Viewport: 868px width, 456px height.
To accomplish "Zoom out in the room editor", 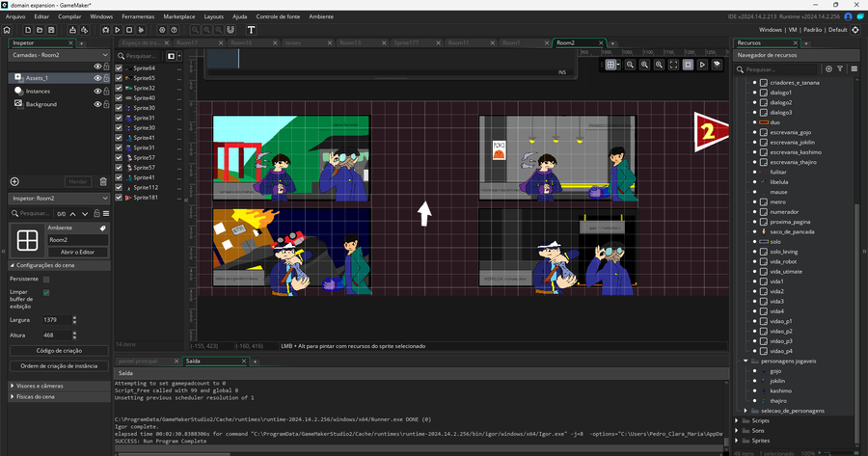I will [x=630, y=65].
